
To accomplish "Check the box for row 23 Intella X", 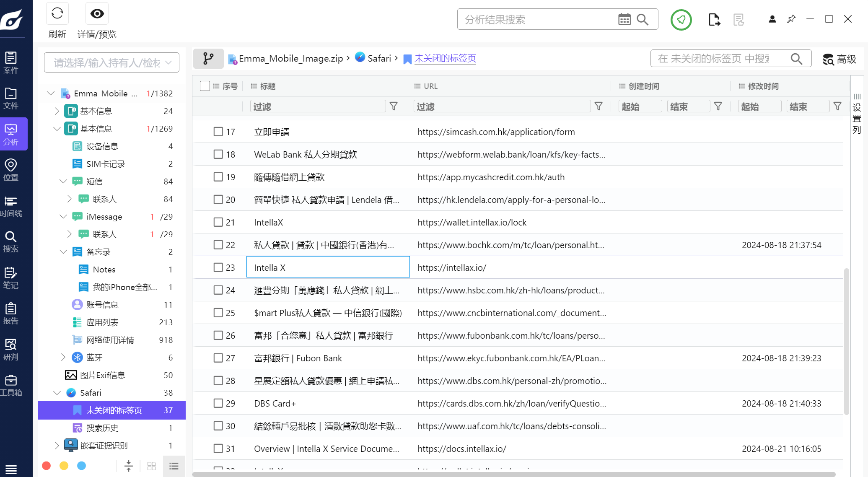I will [218, 267].
